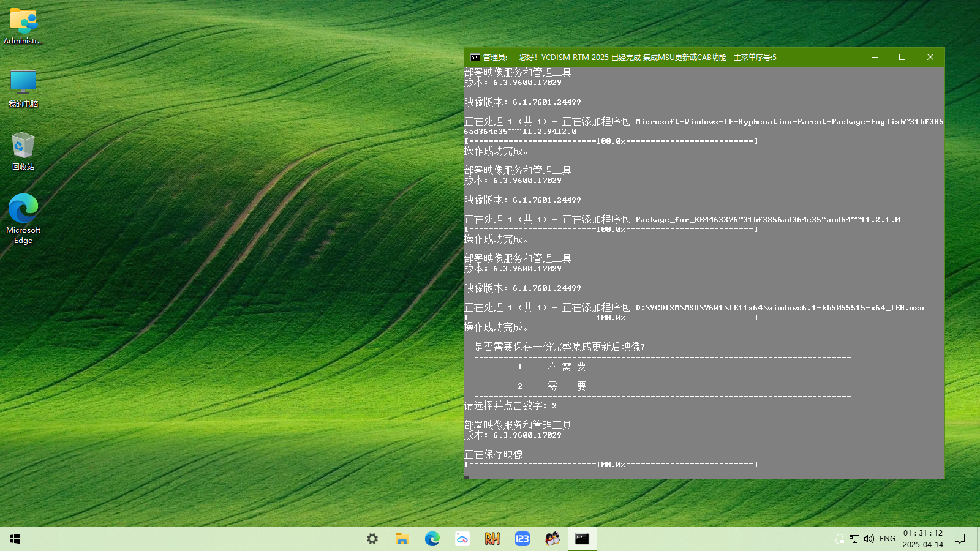This screenshot has height=551, width=980.
Task: Minimize the YCDISM console window
Action: tap(875, 58)
